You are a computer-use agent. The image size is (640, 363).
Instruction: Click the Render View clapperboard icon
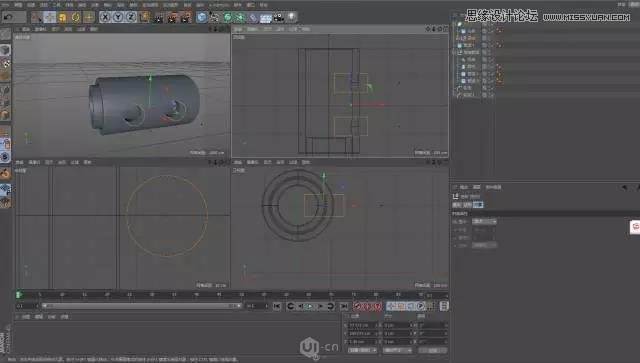159,18
